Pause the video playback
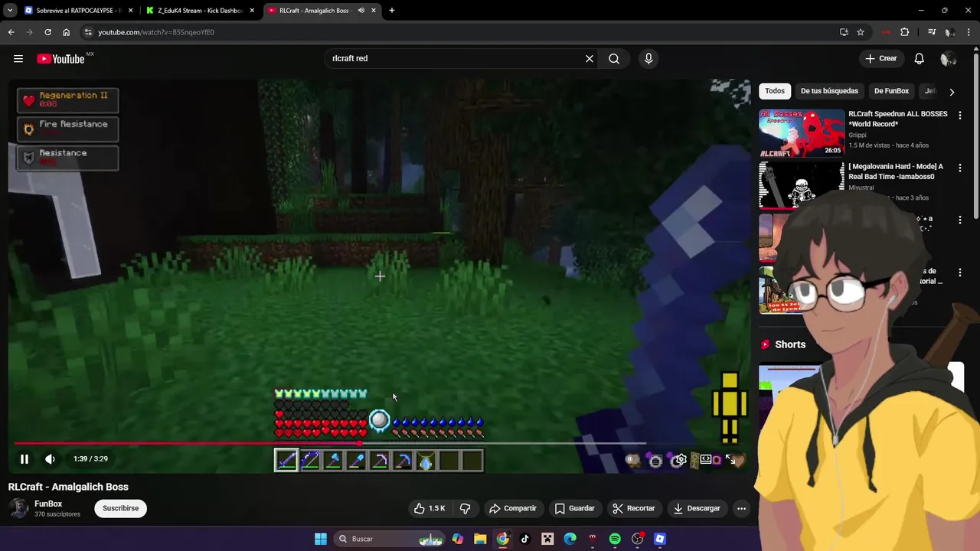 (x=24, y=459)
